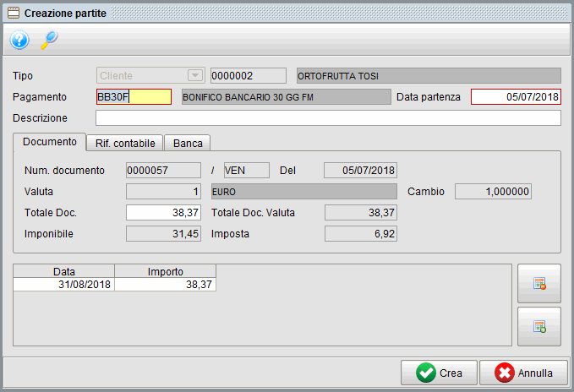Click the Totale Doc. field
This screenshot has width=574, height=392.
[x=163, y=212]
